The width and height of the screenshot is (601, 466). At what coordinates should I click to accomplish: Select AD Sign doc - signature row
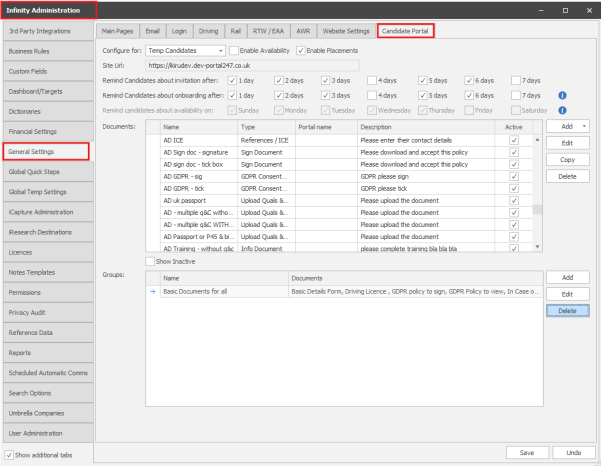(x=339, y=153)
